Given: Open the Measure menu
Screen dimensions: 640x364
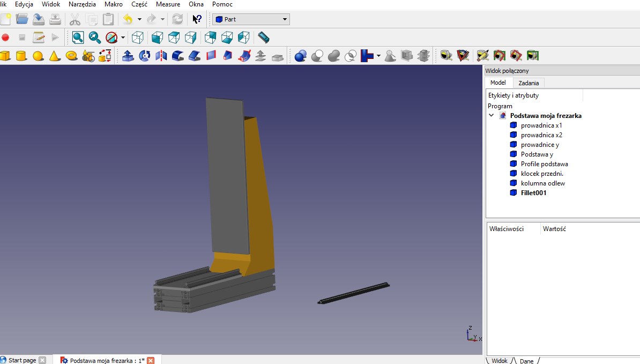Looking at the screenshot, I should click(168, 4).
